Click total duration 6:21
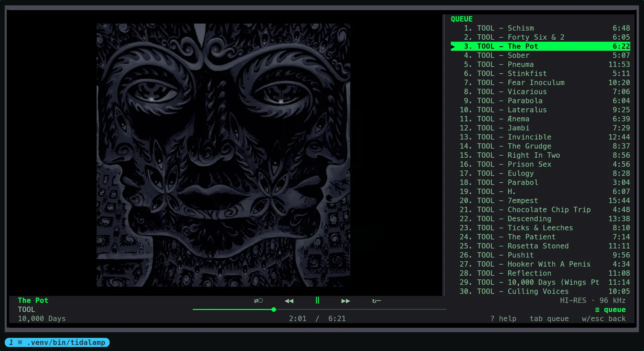Image resolution: width=644 pixels, height=351 pixels. (337, 319)
